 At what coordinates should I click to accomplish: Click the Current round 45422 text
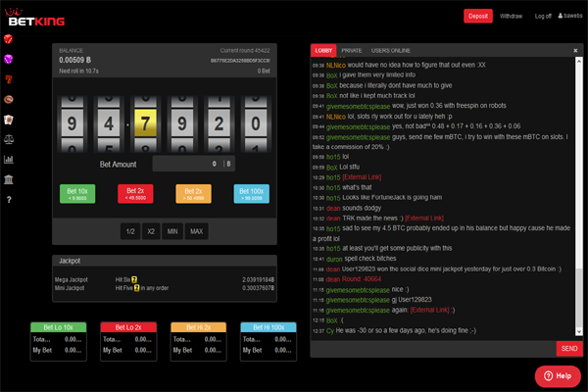point(244,51)
